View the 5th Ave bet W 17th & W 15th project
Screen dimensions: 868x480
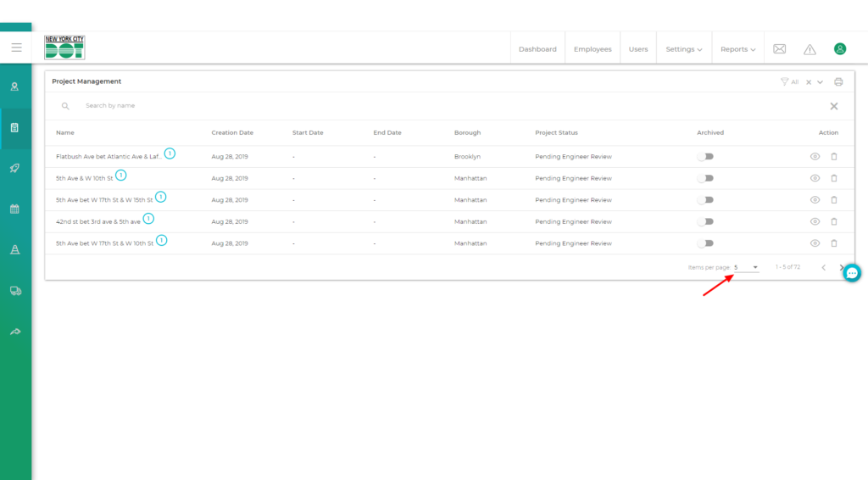(815, 200)
